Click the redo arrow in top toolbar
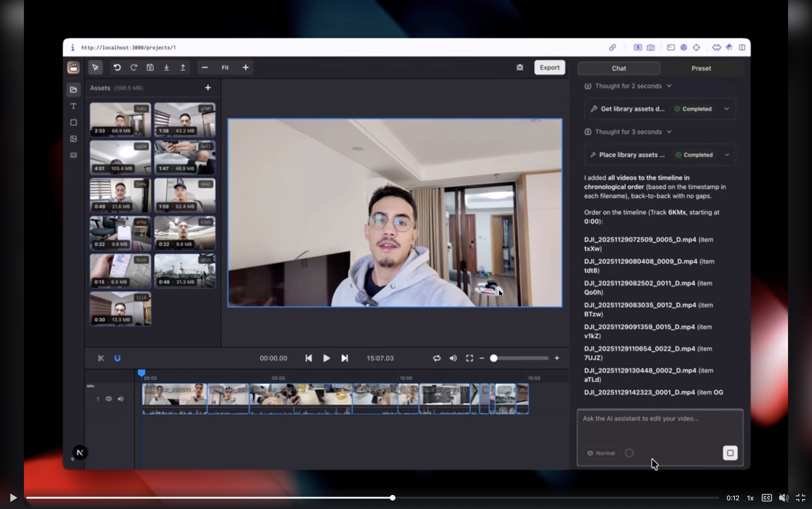The height and width of the screenshot is (509, 812). 133,68
